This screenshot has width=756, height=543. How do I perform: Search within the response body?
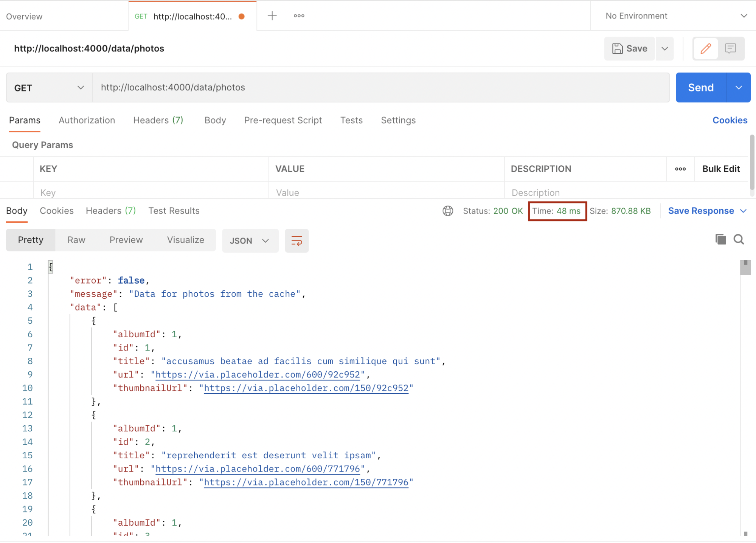click(x=739, y=240)
